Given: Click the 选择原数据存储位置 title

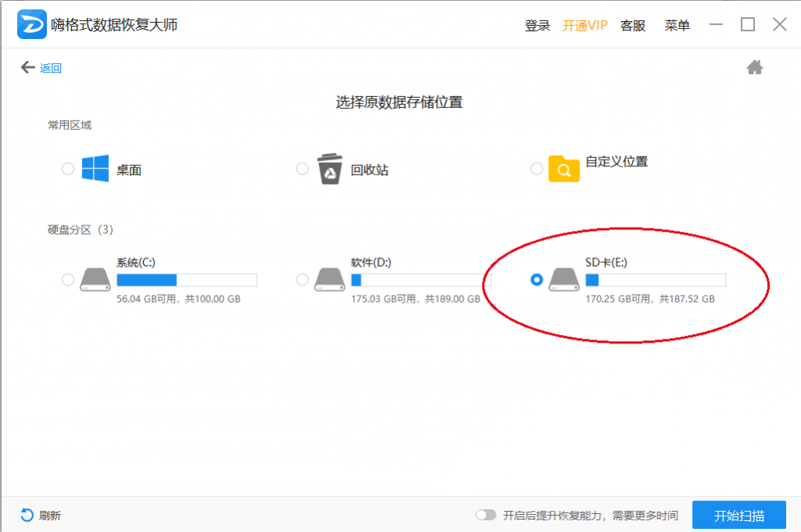Looking at the screenshot, I should 399,102.
